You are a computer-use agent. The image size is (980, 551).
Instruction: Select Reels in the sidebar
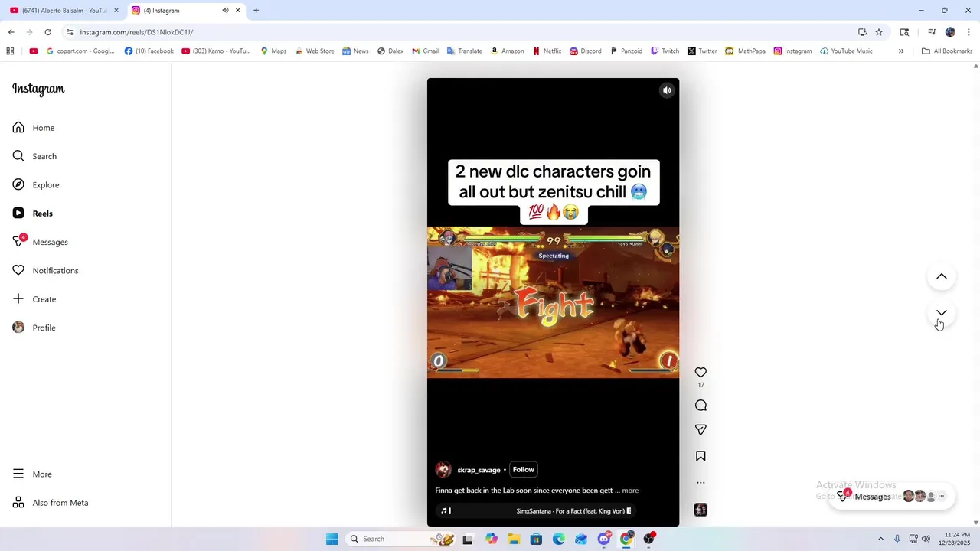pyautogui.click(x=33, y=214)
